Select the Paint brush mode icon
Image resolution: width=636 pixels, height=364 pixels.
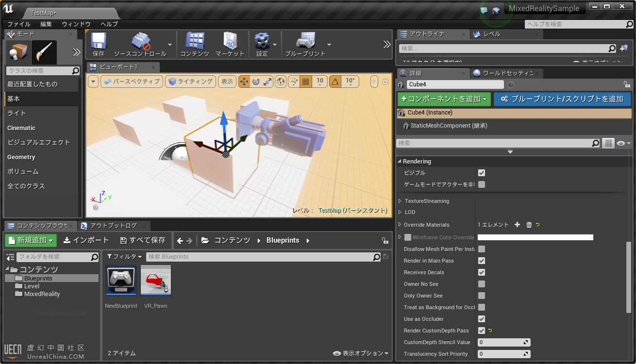(x=44, y=52)
